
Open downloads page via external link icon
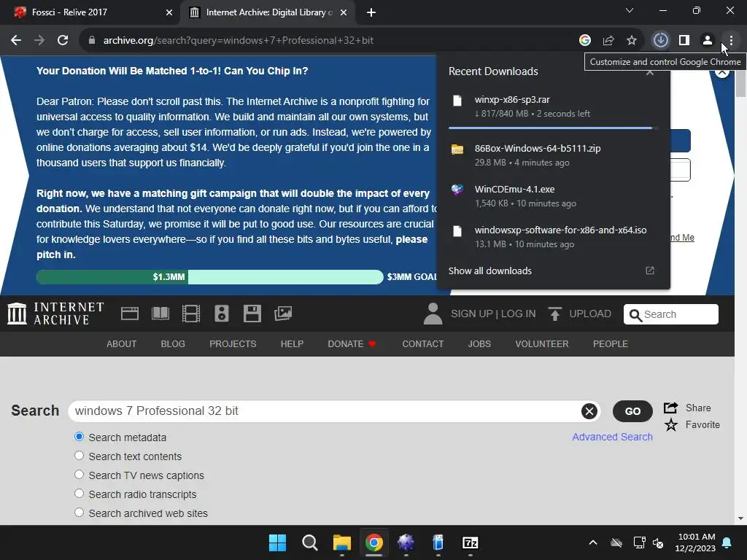tap(650, 271)
